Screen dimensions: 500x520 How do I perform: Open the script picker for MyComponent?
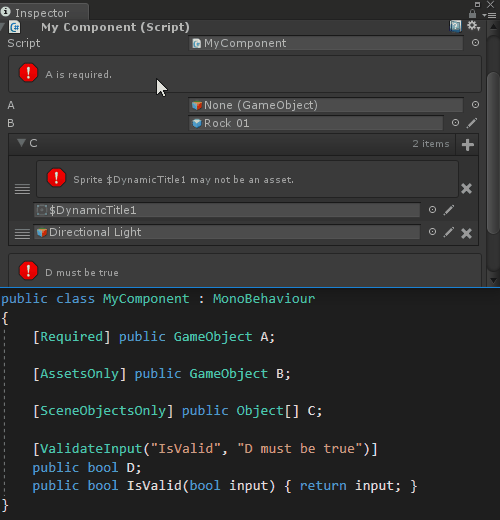[475, 43]
